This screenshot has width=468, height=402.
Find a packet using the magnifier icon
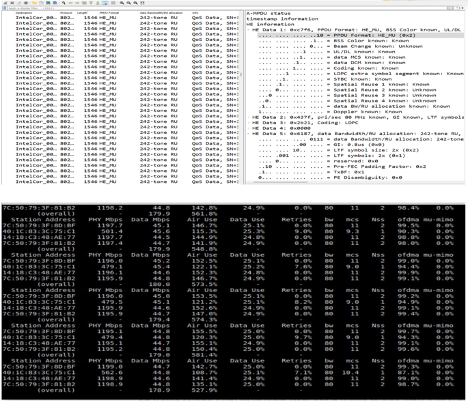(64, 3)
